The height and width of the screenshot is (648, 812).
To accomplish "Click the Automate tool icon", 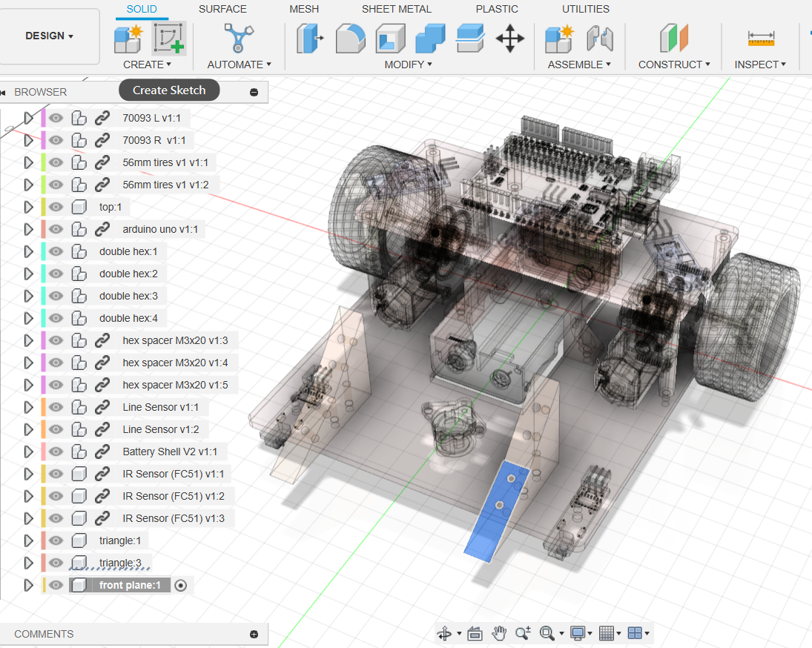I will point(239,38).
